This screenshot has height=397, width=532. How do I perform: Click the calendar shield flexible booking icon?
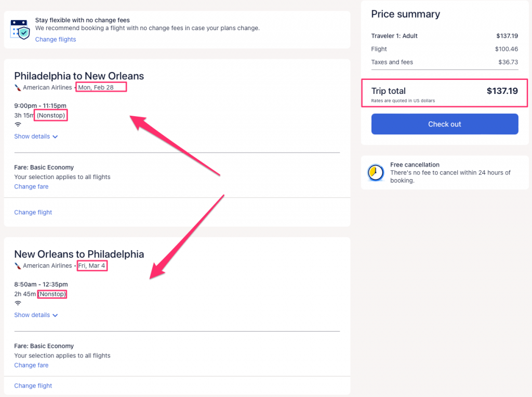(x=20, y=29)
